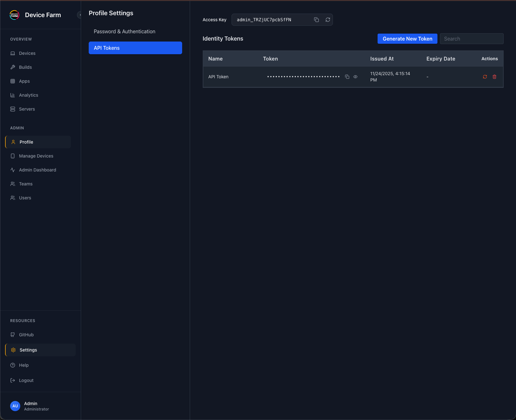Open Users management page
The width and height of the screenshot is (516, 420).
click(25, 197)
